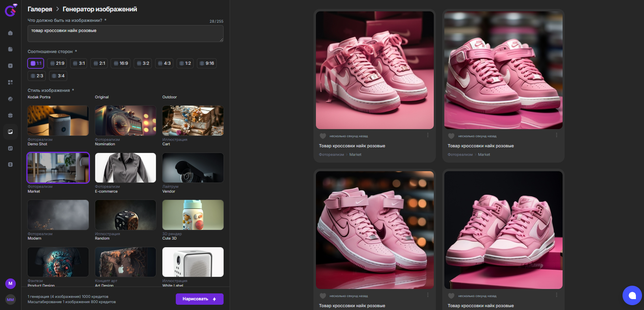Image resolution: width=644 pixels, height=310 pixels.
Task: Like the fourth generated sneaker image (bottom right)
Action: [x=451, y=296]
